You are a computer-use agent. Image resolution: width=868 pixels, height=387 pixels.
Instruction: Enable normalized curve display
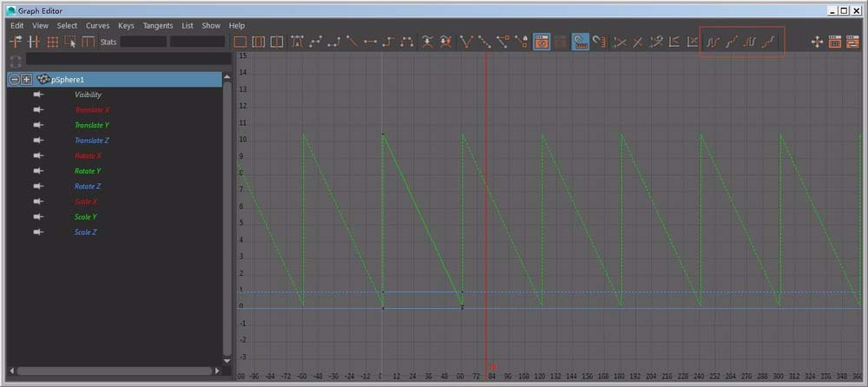point(620,42)
